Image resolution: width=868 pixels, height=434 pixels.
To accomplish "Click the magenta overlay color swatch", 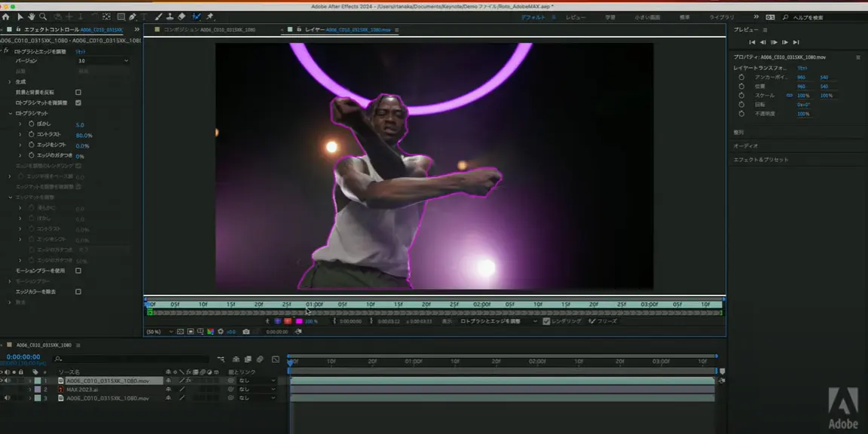I will 299,321.
